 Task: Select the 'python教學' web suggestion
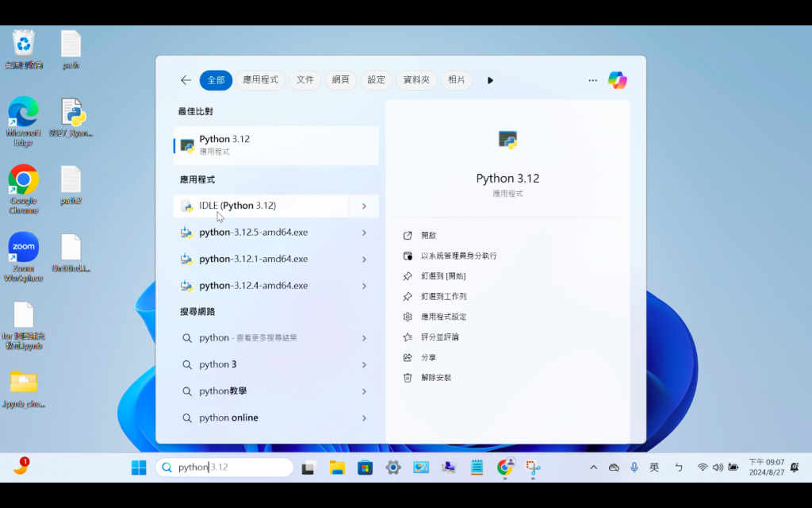click(x=261, y=391)
